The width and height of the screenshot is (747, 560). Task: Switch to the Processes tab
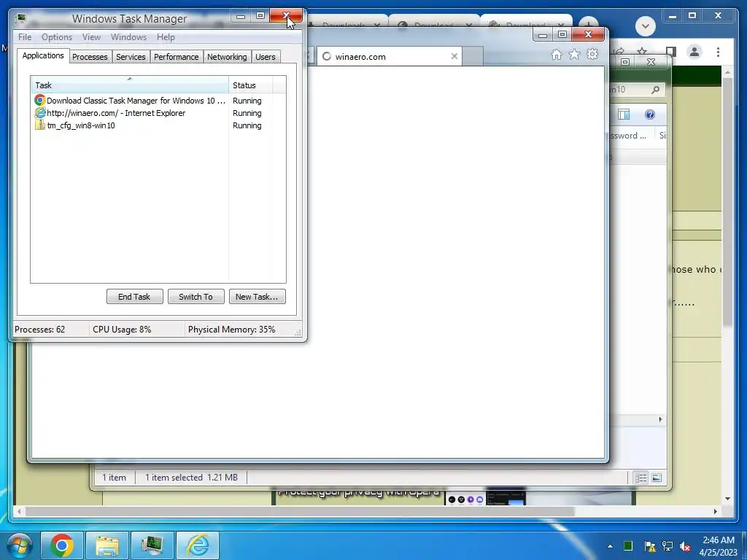pos(90,57)
